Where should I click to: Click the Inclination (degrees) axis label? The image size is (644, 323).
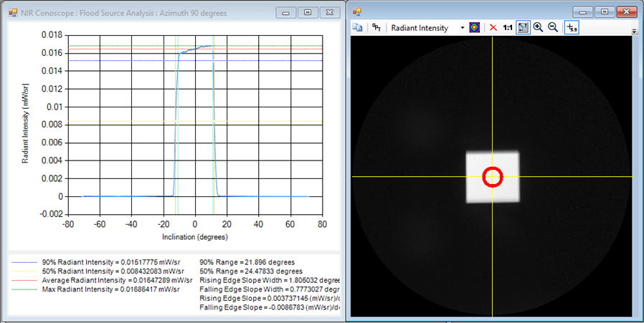click(194, 237)
